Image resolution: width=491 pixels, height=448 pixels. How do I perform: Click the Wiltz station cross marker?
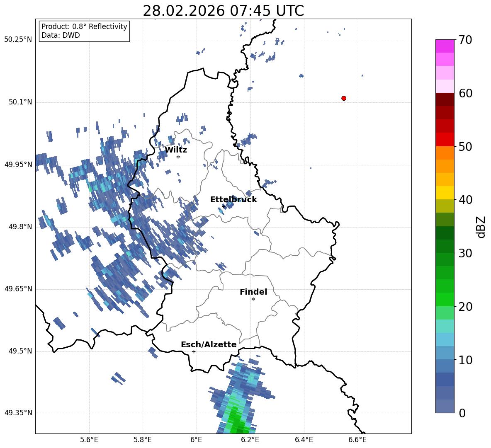coord(178,157)
